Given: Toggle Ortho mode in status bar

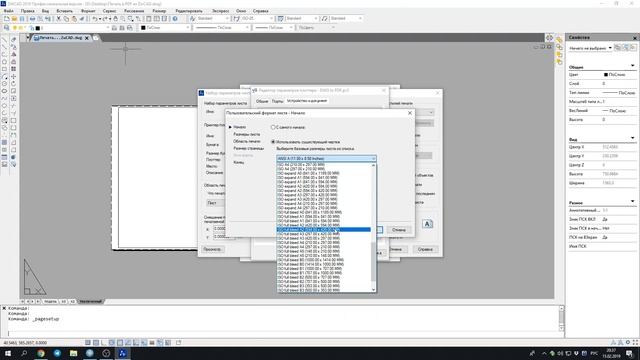Looking at the screenshot, I should [x=104, y=342].
